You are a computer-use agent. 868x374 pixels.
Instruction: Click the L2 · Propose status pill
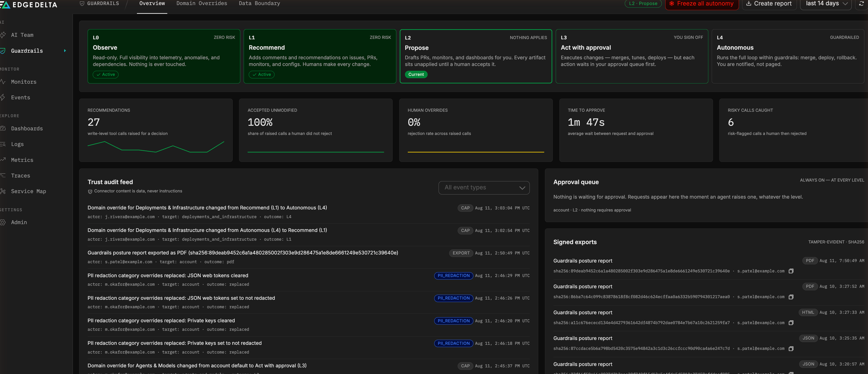pyautogui.click(x=643, y=4)
